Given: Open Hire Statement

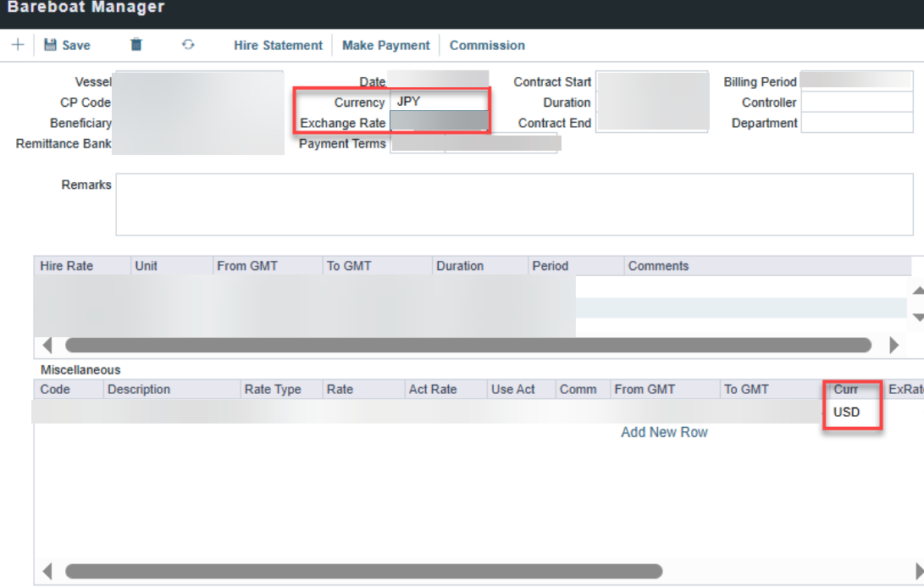Looking at the screenshot, I should (x=278, y=45).
